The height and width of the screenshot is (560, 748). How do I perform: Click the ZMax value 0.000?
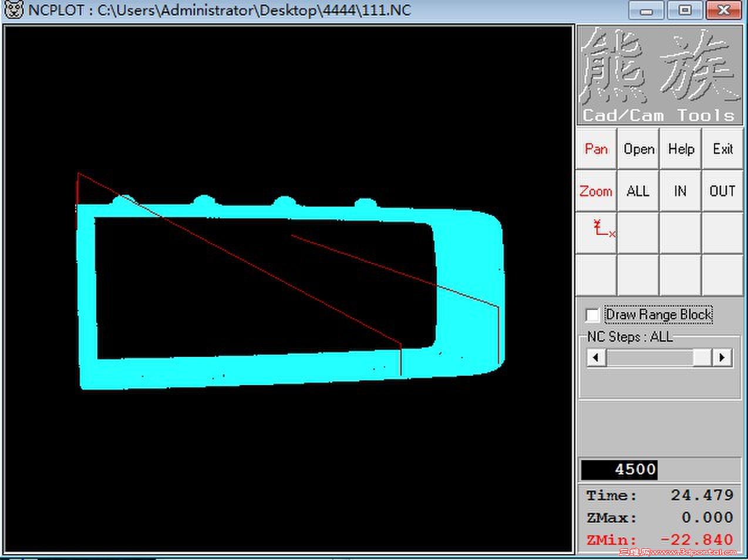point(707,518)
